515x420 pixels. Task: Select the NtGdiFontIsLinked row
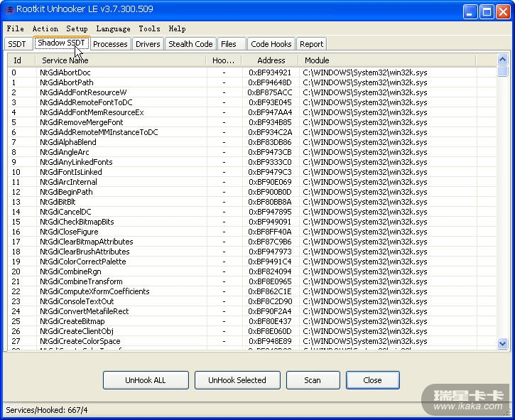[252, 172]
